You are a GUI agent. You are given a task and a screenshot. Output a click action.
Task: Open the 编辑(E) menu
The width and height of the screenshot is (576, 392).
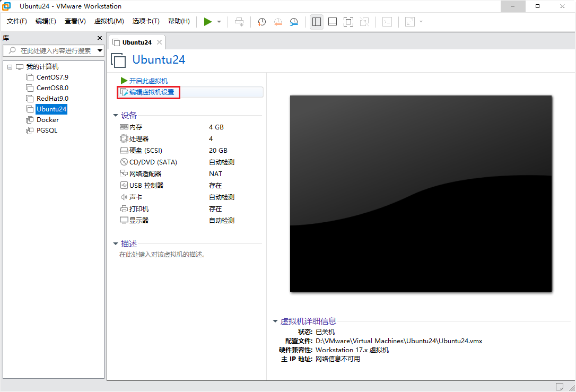tap(46, 21)
